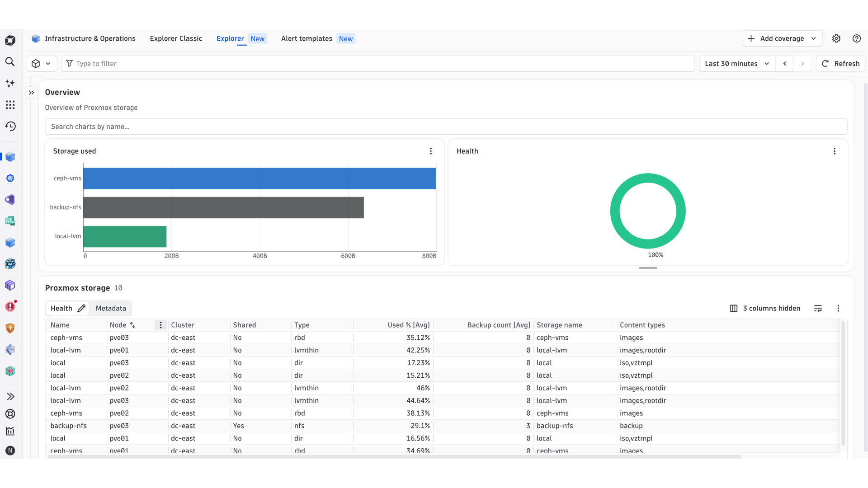Screen dimensions: 868x488
Task: Switch table view to Metadata
Action: (111, 308)
